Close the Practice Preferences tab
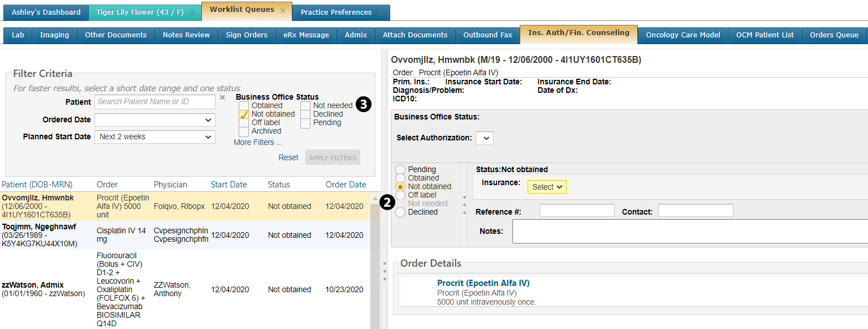Screen dimensions: 868x329 pos(381,12)
